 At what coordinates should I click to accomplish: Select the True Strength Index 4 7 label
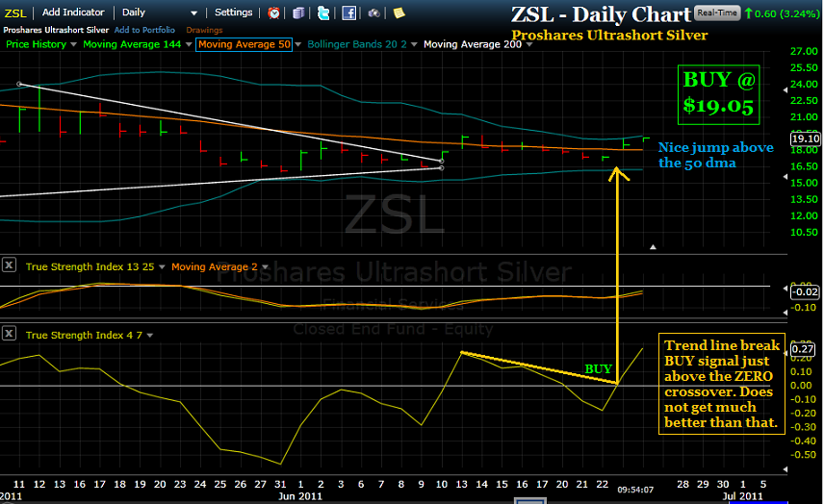point(84,335)
